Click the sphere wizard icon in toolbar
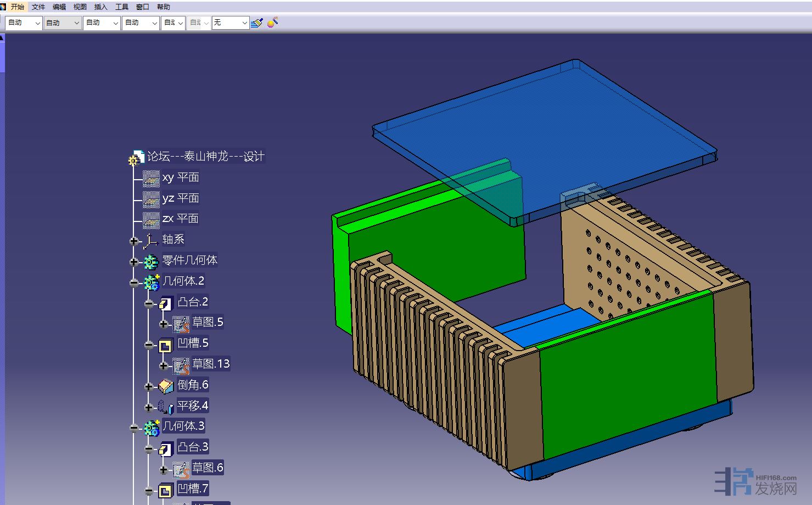 (273, 23)
